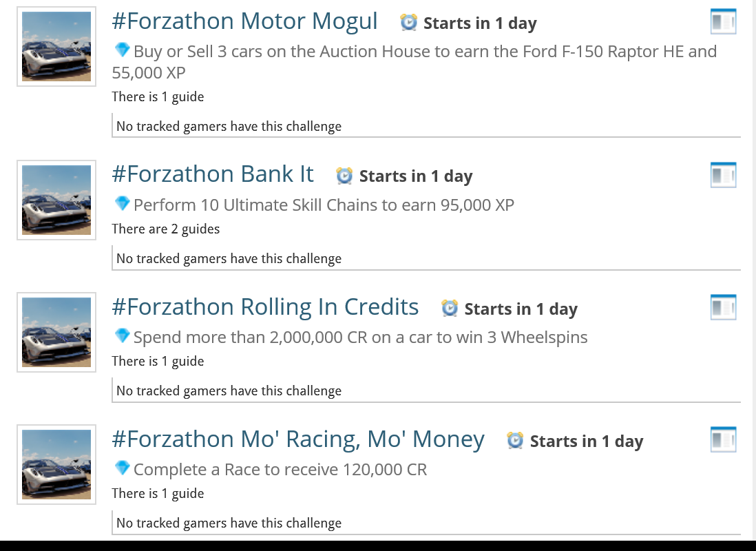Select the Motor Mogul car thumbnail
Image resolution: width=756 pixels, height=551 pixels.
[x=56, y=47]
